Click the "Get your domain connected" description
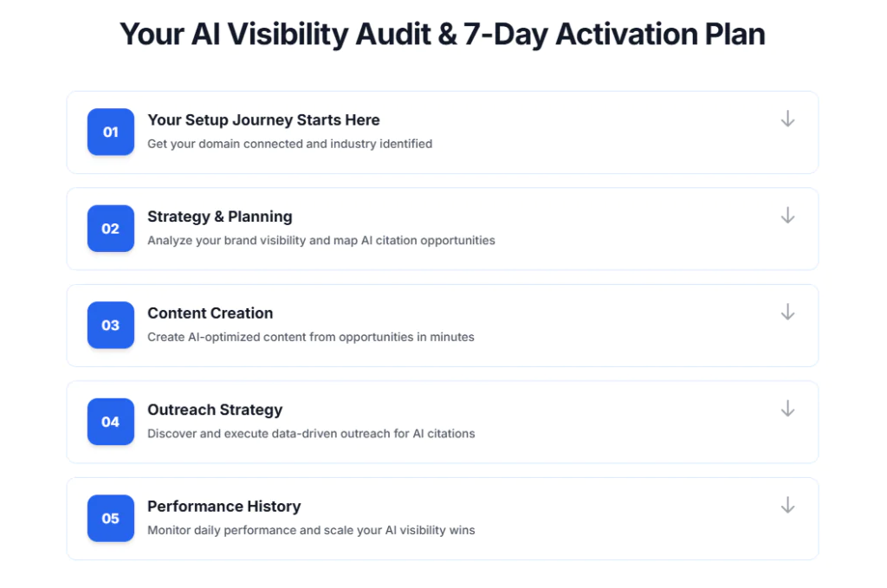 pyautogui.click(x=289, y=144)
